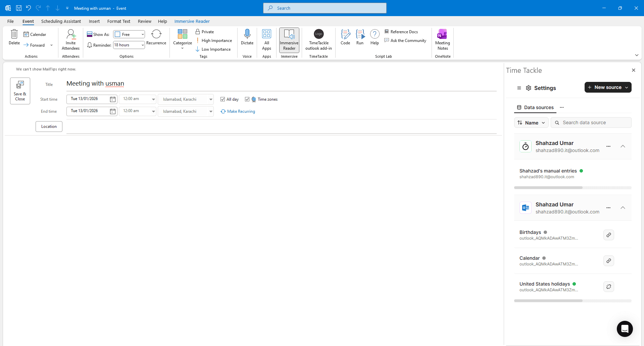
Task: Open end time dropdown
Action: click(153, 111)
